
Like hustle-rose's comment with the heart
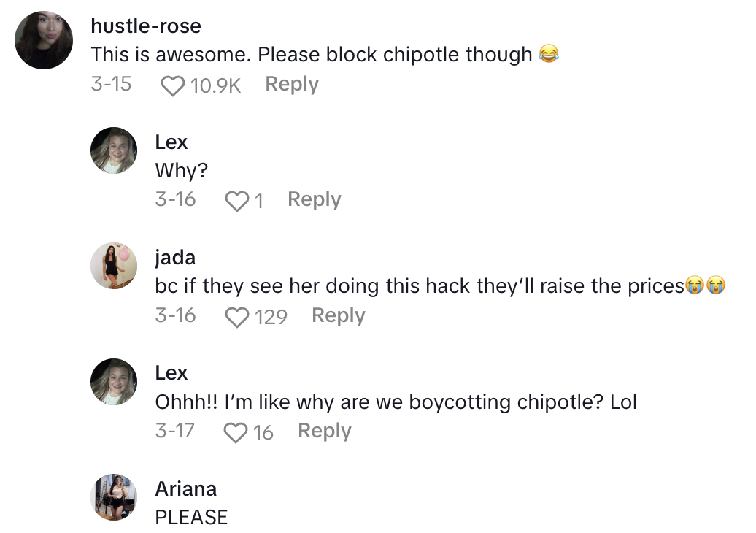click(x=173, y=86)
